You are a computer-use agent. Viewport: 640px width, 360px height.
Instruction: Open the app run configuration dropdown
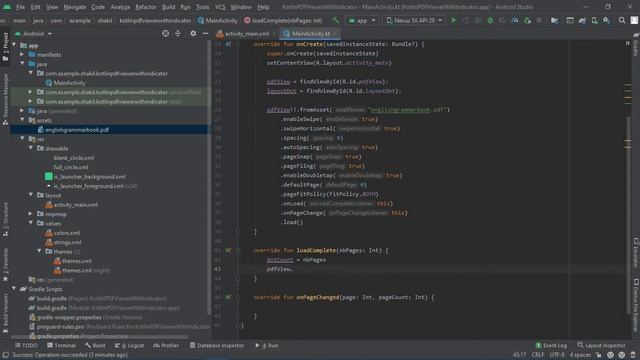coord(362,20)
